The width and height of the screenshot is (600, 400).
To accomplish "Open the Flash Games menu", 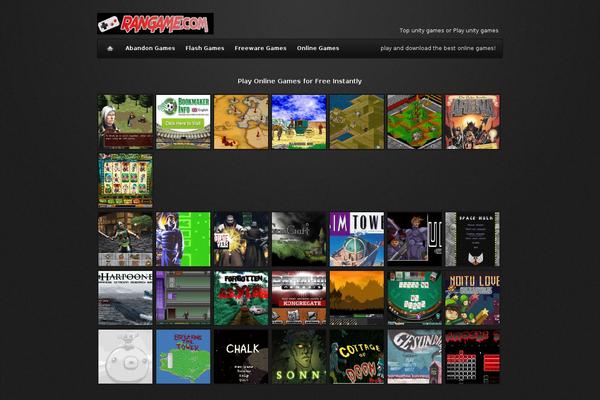I will 205,48.
